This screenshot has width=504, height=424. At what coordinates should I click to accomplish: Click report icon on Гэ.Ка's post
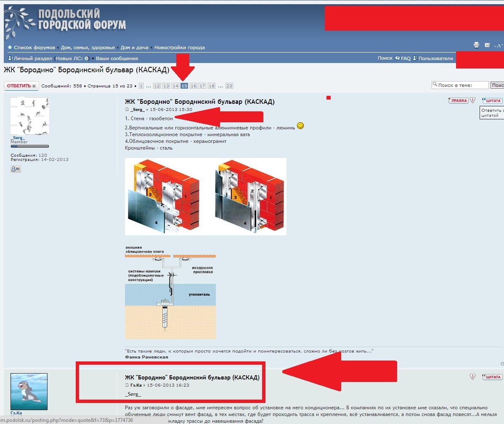[472, 377]
